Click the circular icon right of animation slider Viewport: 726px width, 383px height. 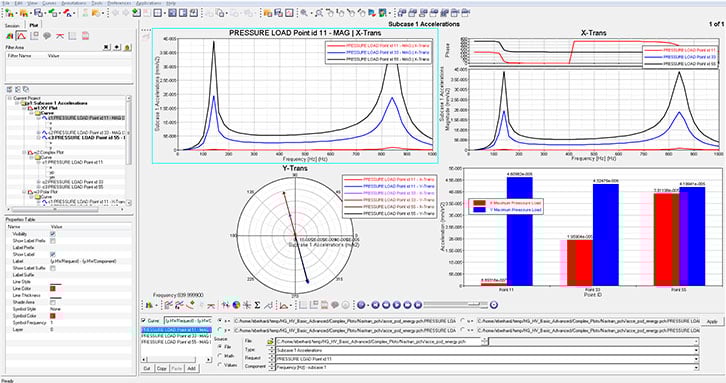click(494, 305)
